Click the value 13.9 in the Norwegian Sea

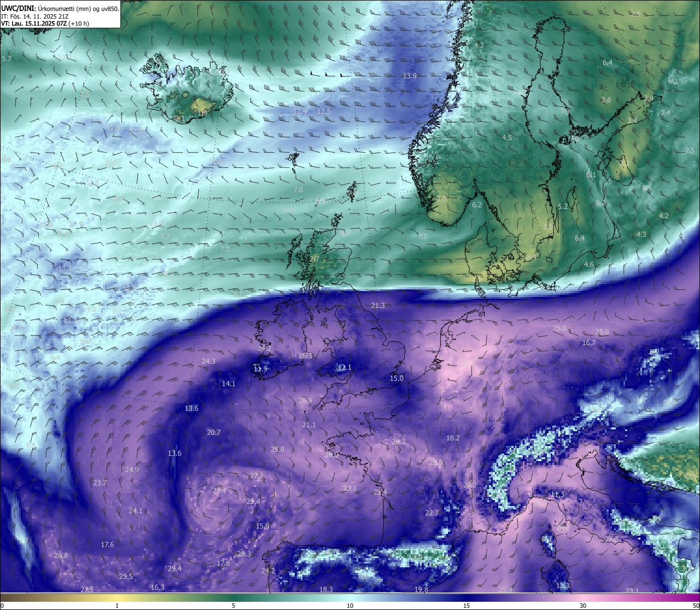(x=410, y=75)
